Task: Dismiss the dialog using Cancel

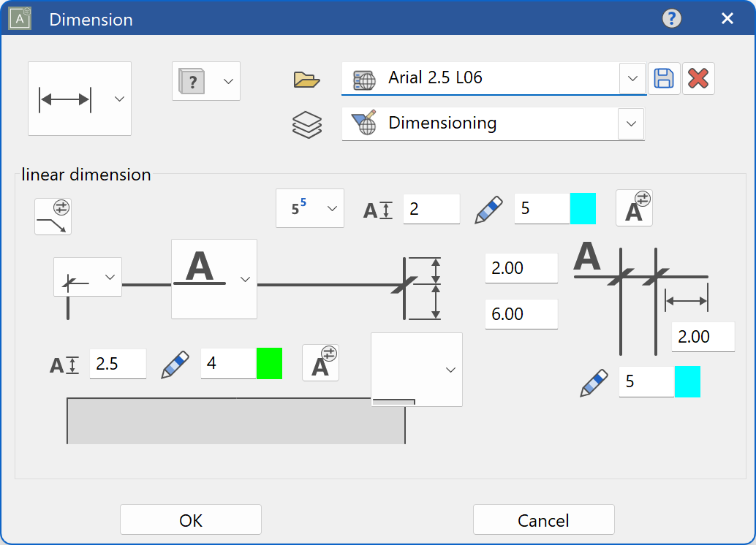Action: [x=543, y=519]
